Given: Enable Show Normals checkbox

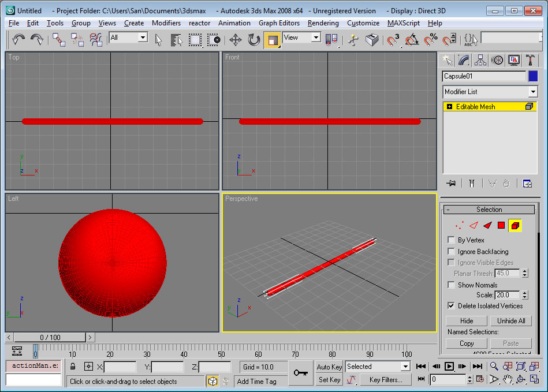Looking at the screenshot, I should click(x=451, y=285).
